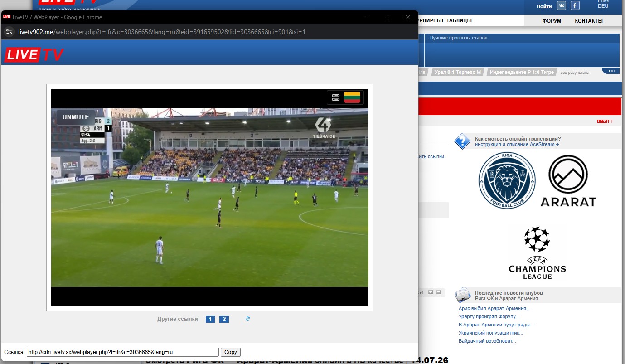Click the newspaper club news icon
The height and width of the screenshot is (364, 625).
(x=463, y=295)
